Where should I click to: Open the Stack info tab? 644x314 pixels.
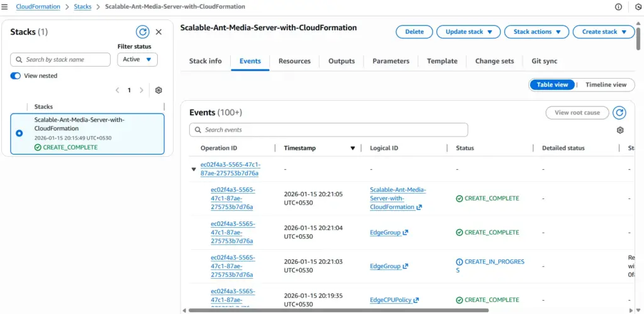pyautogui.click(x=206, y=61)
